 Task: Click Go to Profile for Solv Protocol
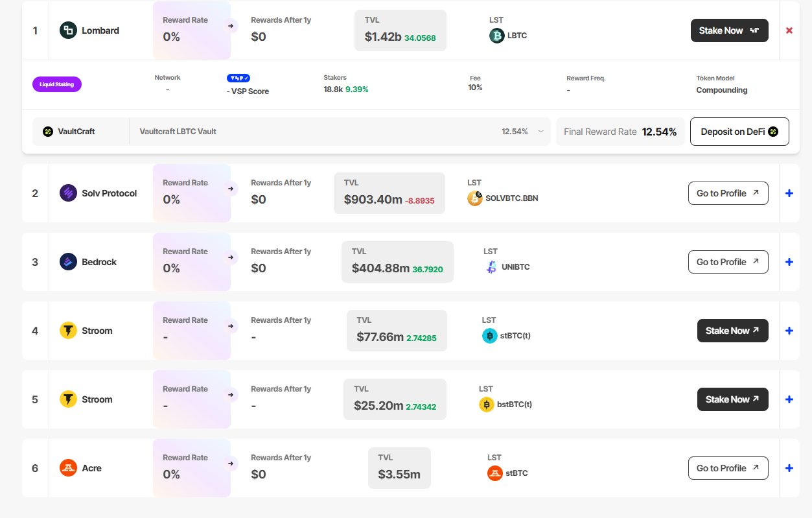[728, 193]
